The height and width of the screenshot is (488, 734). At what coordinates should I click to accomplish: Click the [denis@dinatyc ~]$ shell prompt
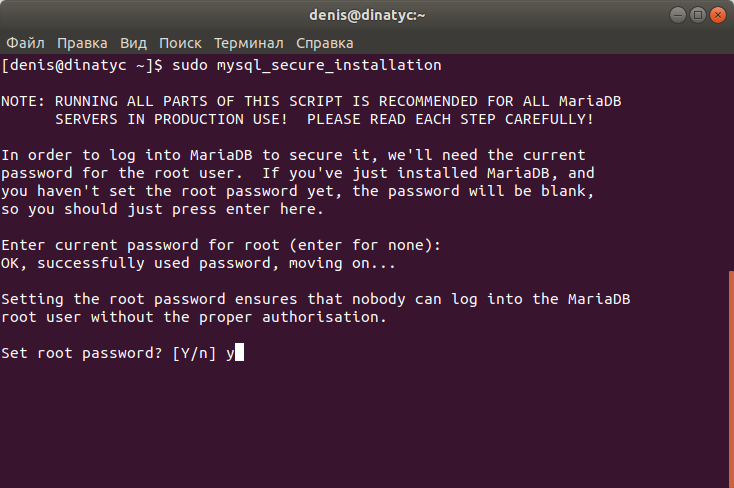coord(82,65)
